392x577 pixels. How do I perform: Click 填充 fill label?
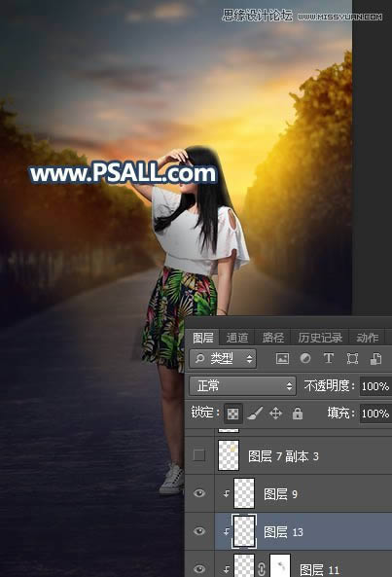click(340, 413)
